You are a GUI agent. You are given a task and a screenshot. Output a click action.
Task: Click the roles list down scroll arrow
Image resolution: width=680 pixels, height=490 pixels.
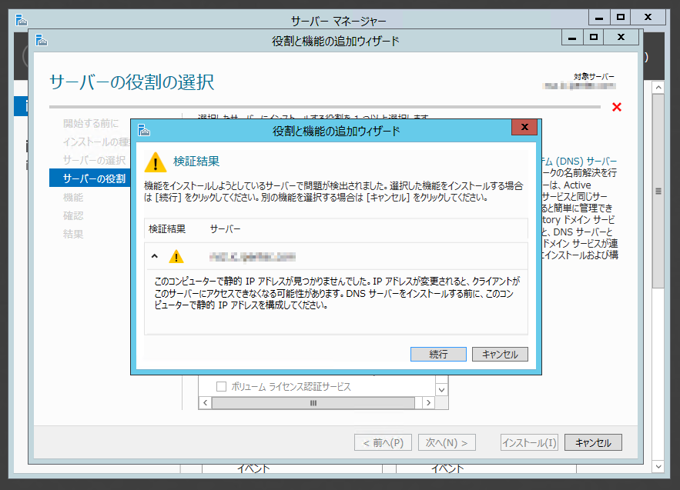pos(441,389)
